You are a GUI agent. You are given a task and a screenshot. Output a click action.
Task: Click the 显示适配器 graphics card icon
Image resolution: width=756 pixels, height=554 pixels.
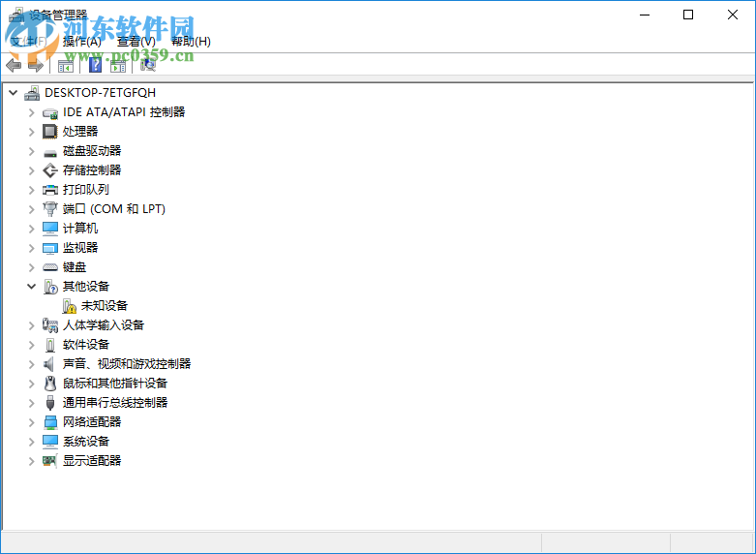pos(49,461)
